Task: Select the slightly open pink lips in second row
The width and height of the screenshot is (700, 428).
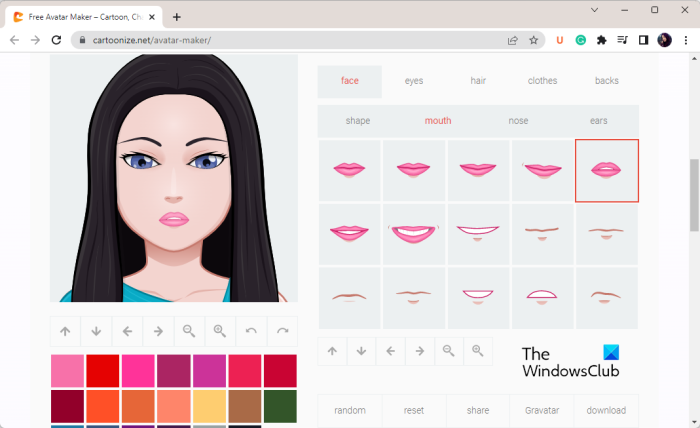Action: [x=350, y=234]
